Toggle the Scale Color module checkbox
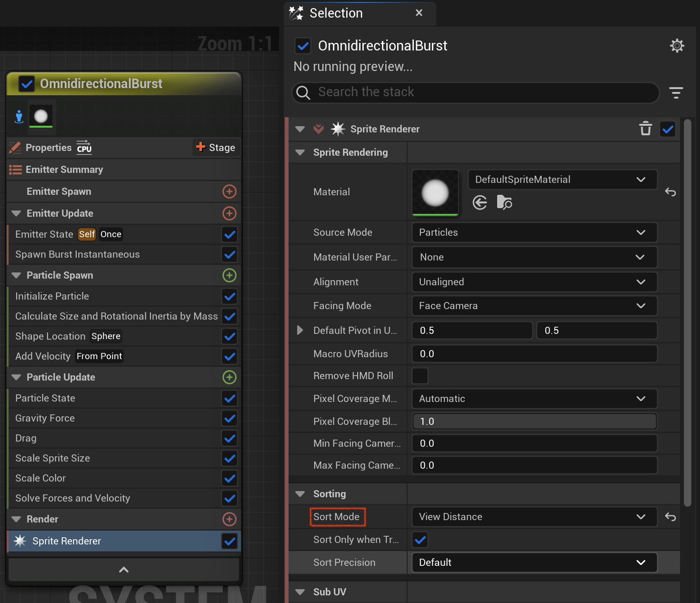The width and height of the screenshot is (700, 603). click(x=230, y=478)
